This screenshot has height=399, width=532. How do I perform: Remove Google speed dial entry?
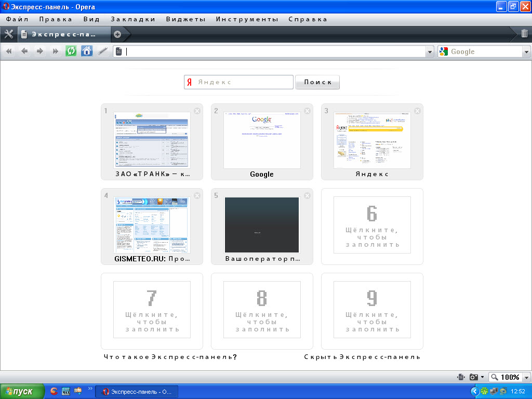[x=307, y=111]
